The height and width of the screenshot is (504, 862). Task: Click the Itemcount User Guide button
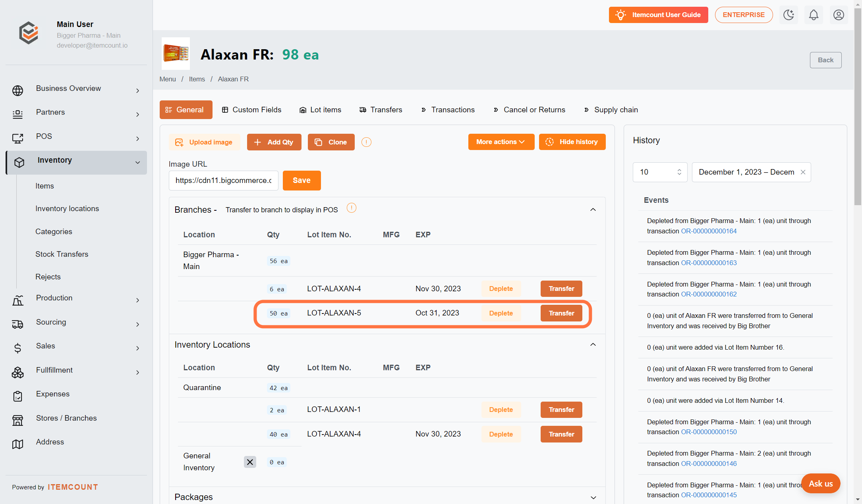point(658,15)
